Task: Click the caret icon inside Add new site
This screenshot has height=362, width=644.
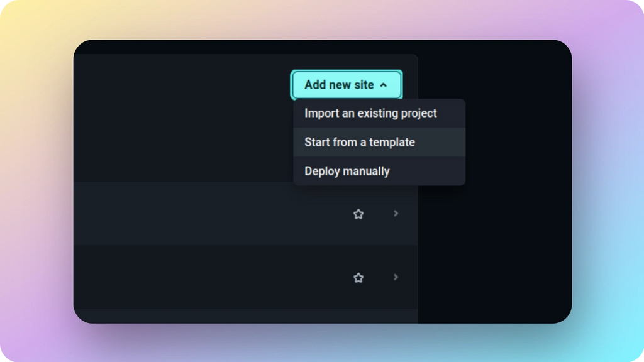Action: coord(383,85)
